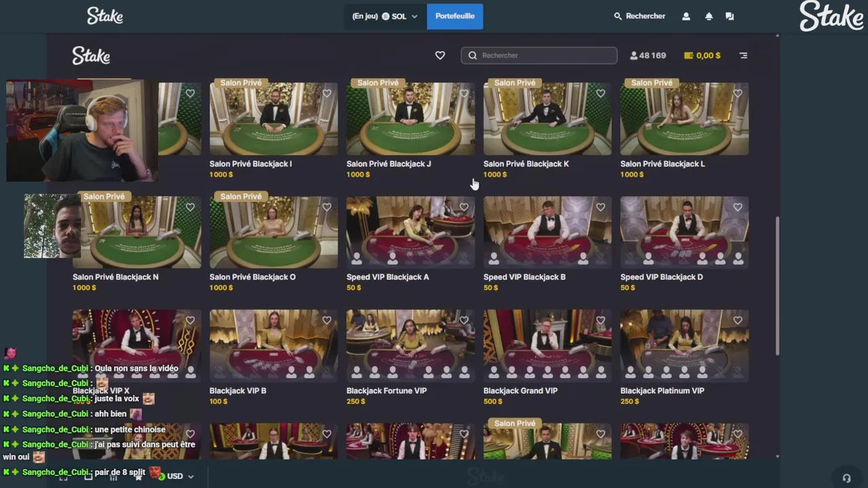Toggle heart on Blackjack Fortune VIP
868x488 pixels.
point(464,321)
